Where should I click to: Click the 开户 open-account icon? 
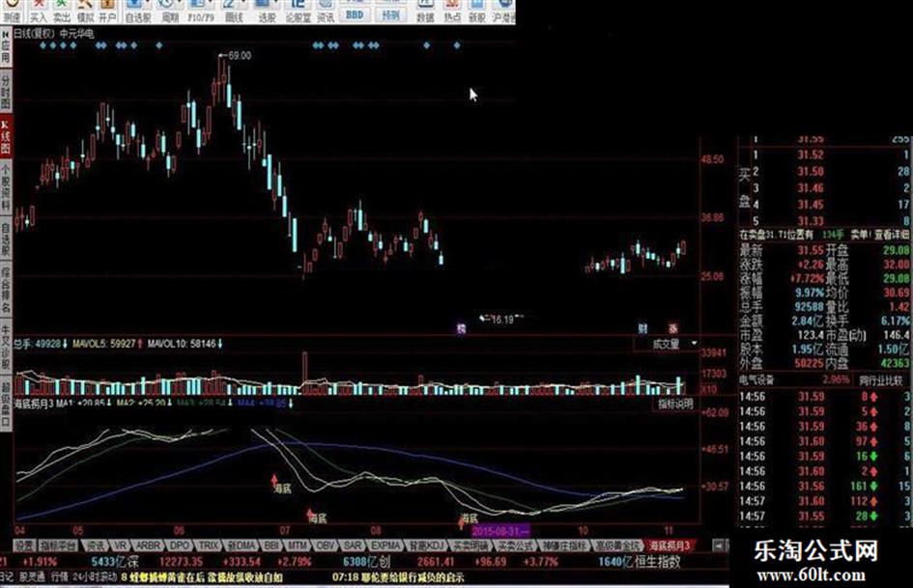[107, 11]
